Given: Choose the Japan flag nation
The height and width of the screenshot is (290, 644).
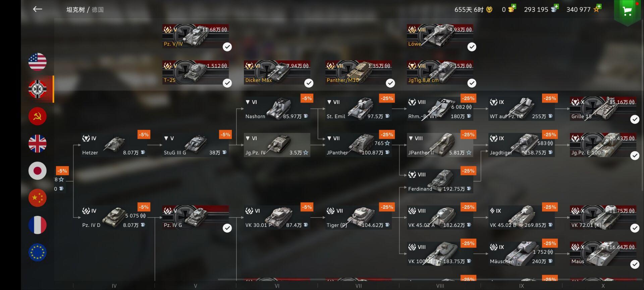Looking at the screenshot, I should pyautogui.click(x=38, y=171).
